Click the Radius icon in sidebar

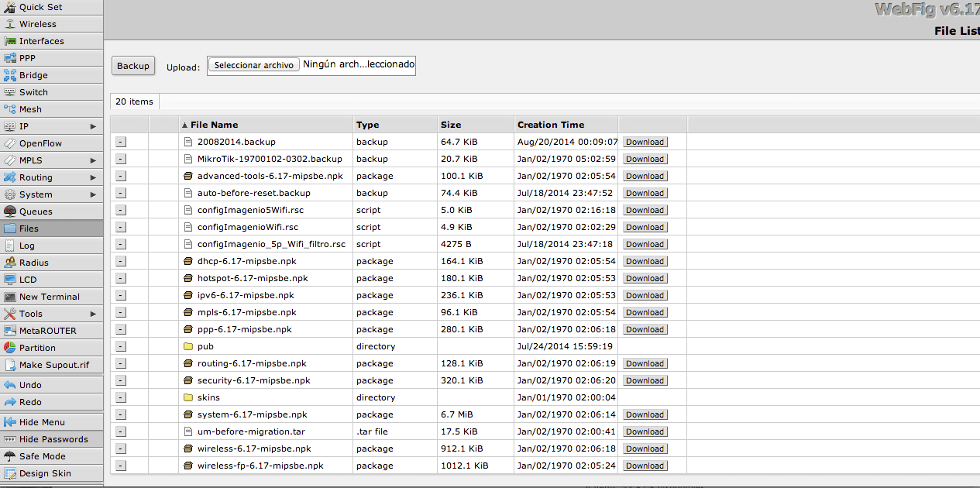click(10, 263)
